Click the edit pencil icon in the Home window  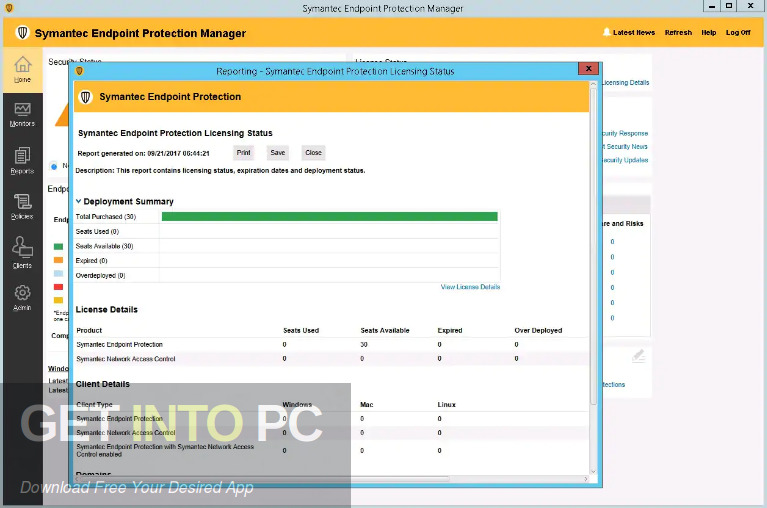[x=638, y=355]
